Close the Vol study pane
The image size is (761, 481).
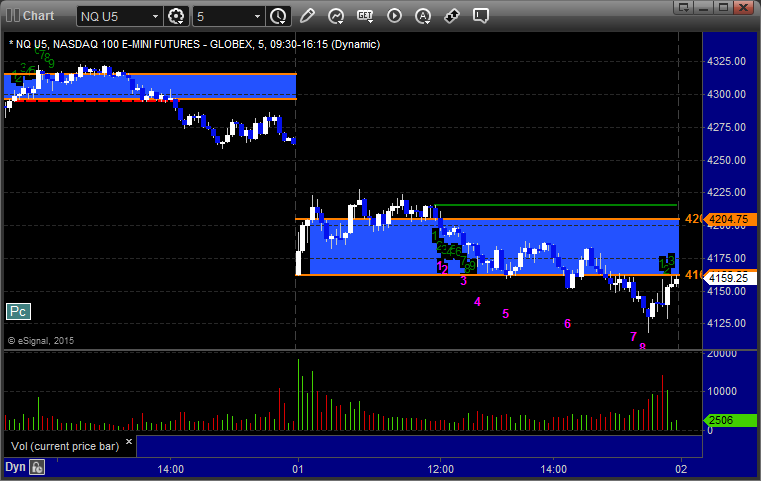pos(129,442)
